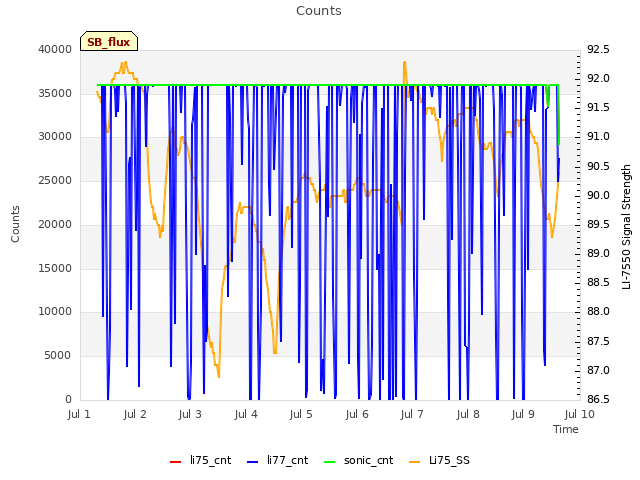Click the blue li77_cnt legend color marker
The image size is (640, 480).
coord(253,462)
